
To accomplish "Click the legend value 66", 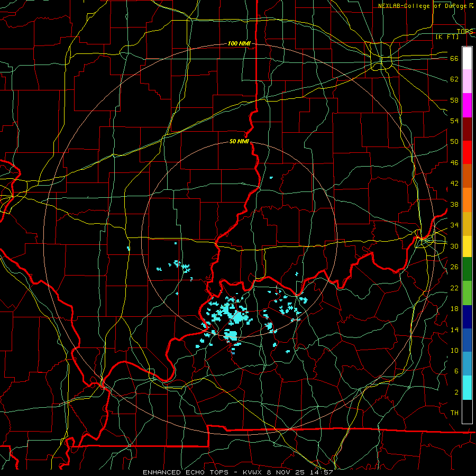I will click(454, 59).
